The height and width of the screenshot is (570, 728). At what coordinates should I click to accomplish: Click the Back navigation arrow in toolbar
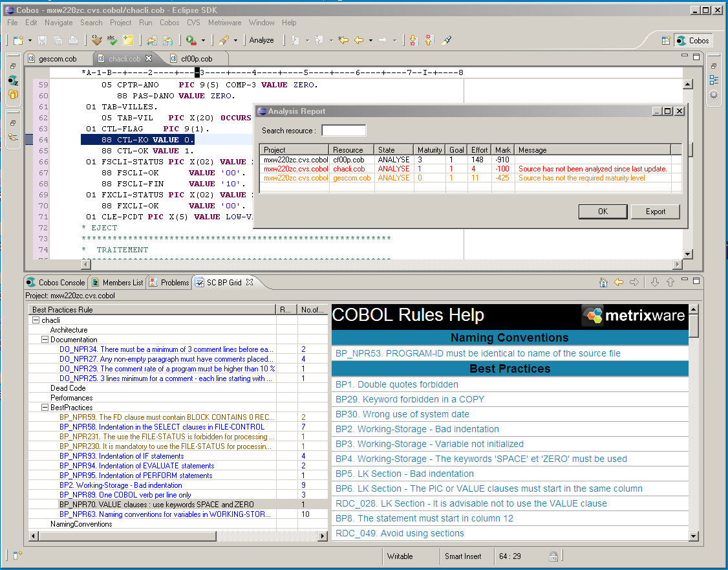359,40
